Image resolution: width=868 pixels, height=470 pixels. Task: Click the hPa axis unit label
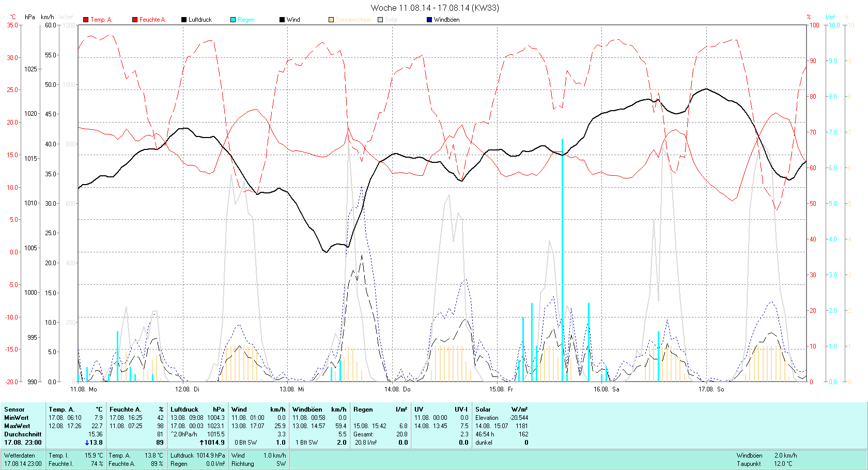click(30, 17)
